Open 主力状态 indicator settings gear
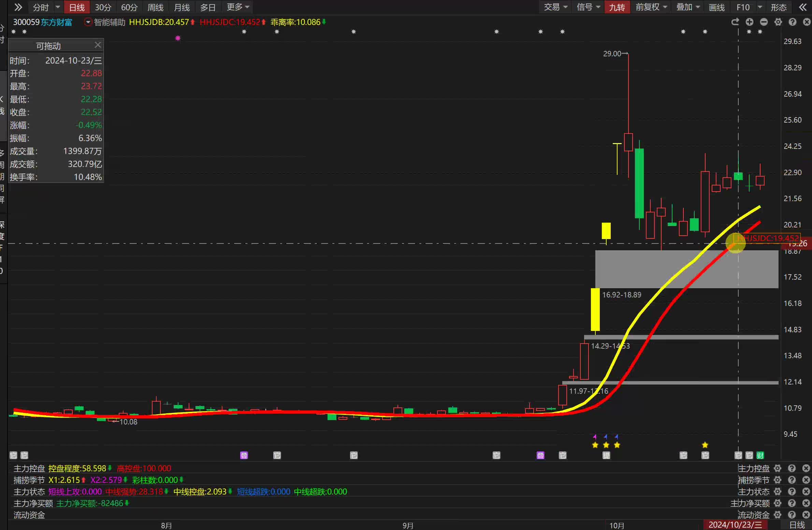The width and height of the screenshot is (812, 530). 778,491
